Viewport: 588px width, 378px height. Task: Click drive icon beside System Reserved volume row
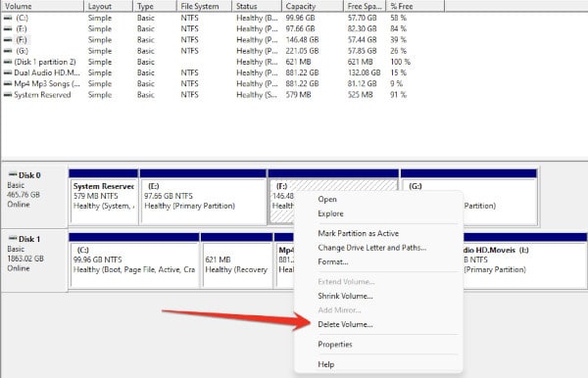click(8, 94)
